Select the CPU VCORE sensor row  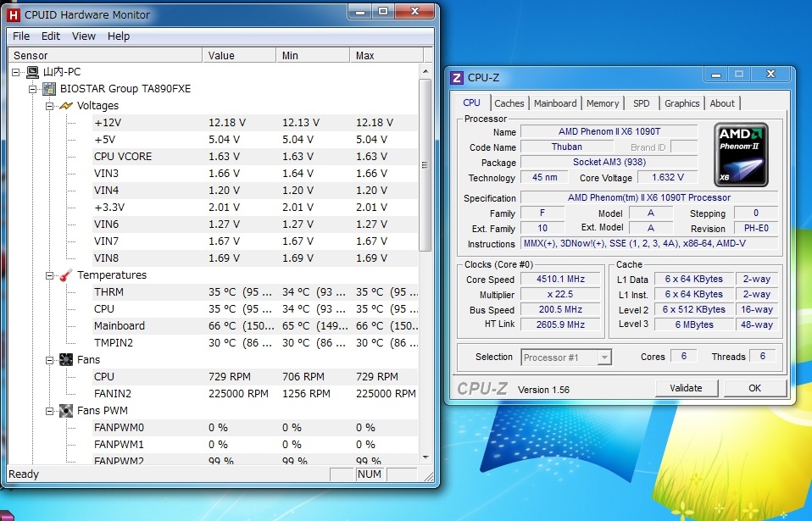tap(124, 157)
